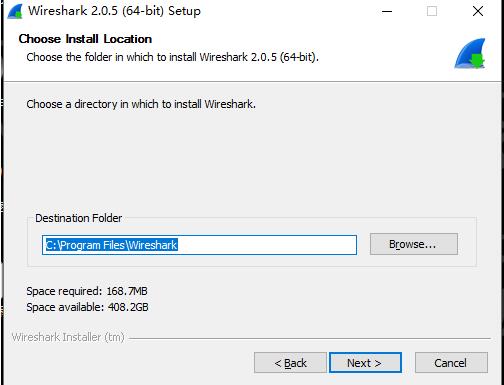The height and width of the screenshot is (385, 504).
Task: Continue the installation with Next >
Action: tap(365, 363)
